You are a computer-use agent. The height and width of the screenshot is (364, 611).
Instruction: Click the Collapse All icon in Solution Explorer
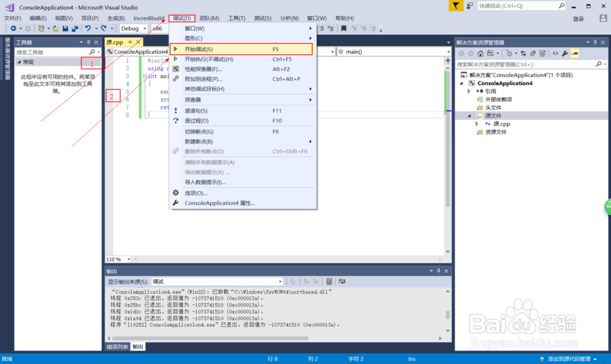coord(533,53)
